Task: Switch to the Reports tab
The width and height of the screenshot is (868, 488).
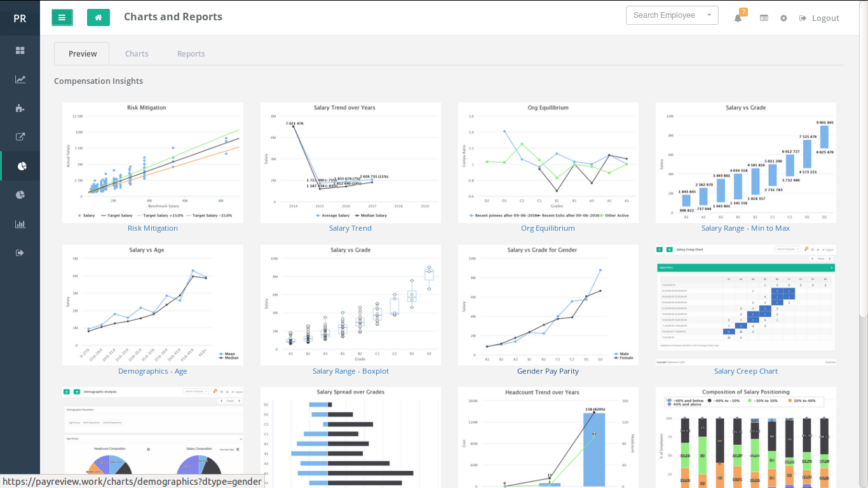Action: (x=191, y=54)
